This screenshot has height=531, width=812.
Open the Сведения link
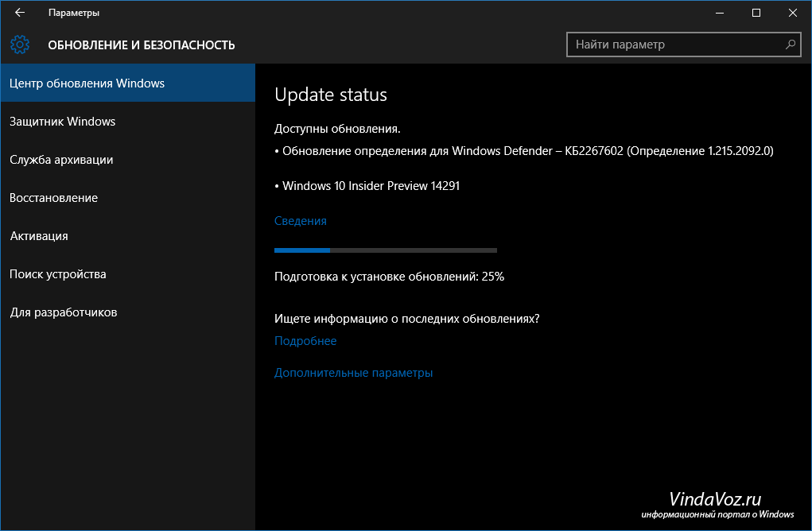[x=301, y=221]
